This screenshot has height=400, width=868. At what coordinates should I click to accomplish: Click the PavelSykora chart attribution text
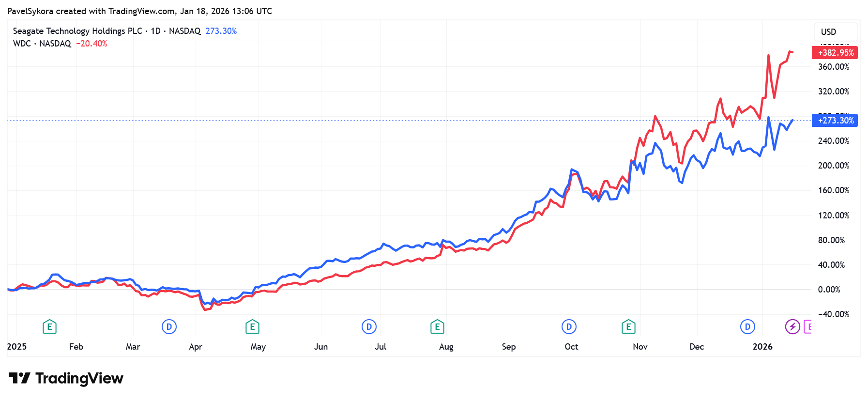click(139, 11)
